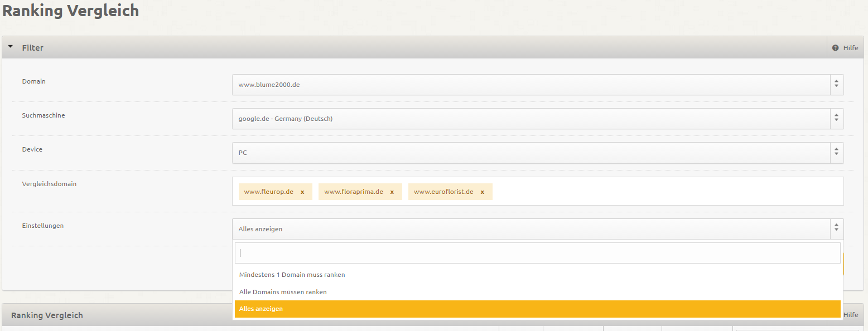Open the Device dropdown showing PC
Screen dimensions: 868x331
tap(538, 153)
